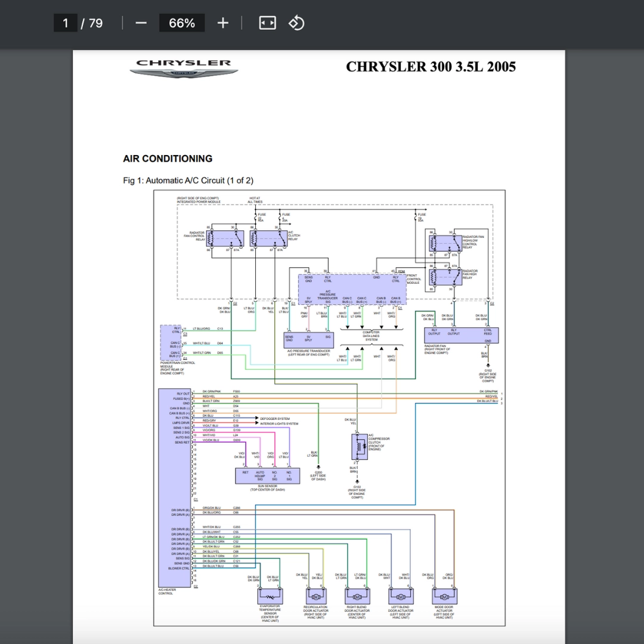The width and height of the screenshot is (644, 644).
Task: Click the zoom in plus icon
Action: [x=222, y=23]
